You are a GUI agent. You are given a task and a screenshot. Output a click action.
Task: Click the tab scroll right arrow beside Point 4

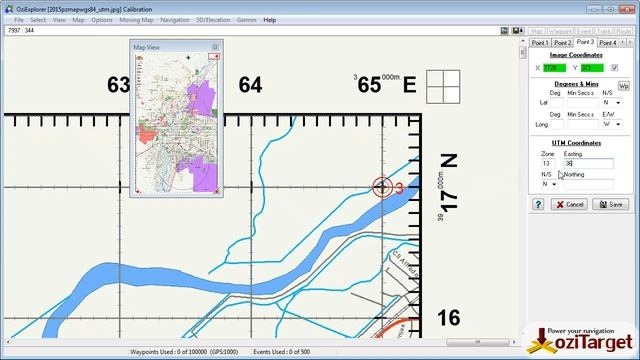[630, 42]
